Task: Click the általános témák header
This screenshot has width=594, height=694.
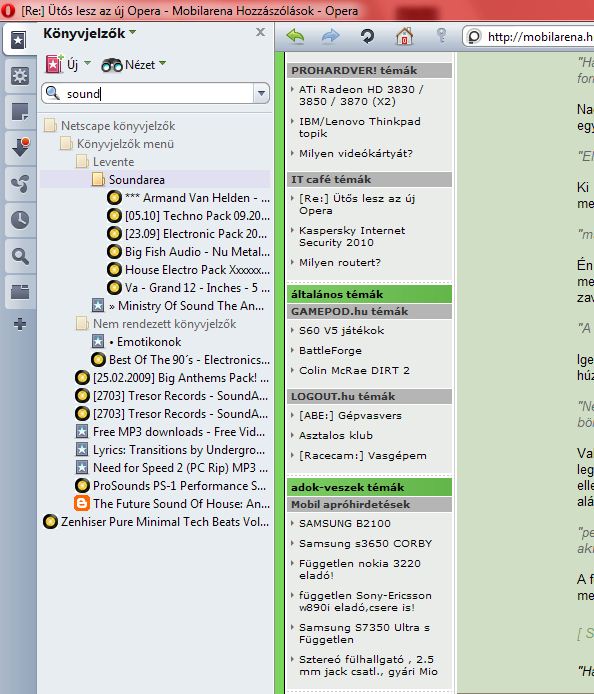Action: click(369, 294)
